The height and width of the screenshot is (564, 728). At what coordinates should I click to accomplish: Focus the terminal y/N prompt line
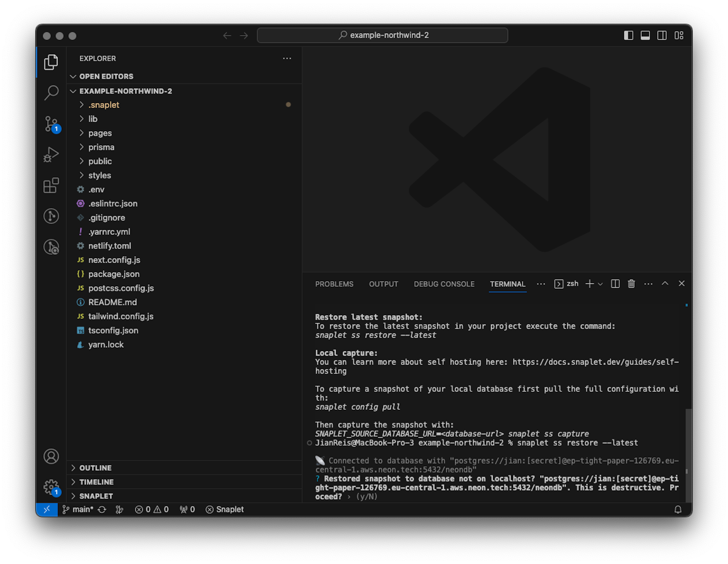coord(346,497)
